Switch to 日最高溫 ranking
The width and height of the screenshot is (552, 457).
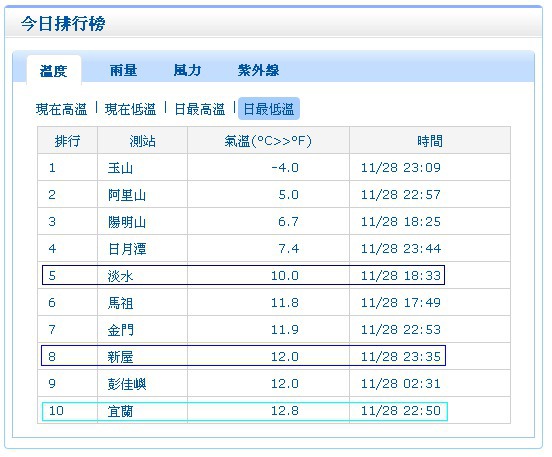pos(200,109)
